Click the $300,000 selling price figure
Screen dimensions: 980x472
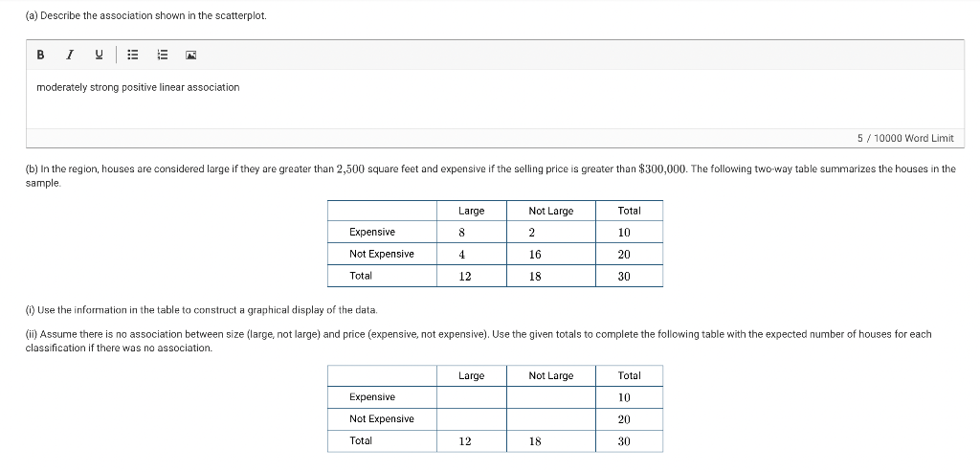click(x=663, y=169)
